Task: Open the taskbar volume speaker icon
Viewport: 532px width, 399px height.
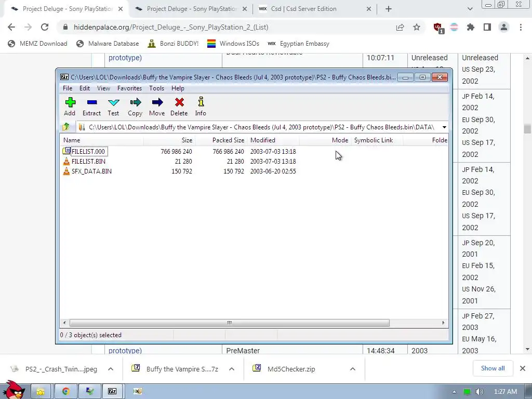Action: point(479,392)
